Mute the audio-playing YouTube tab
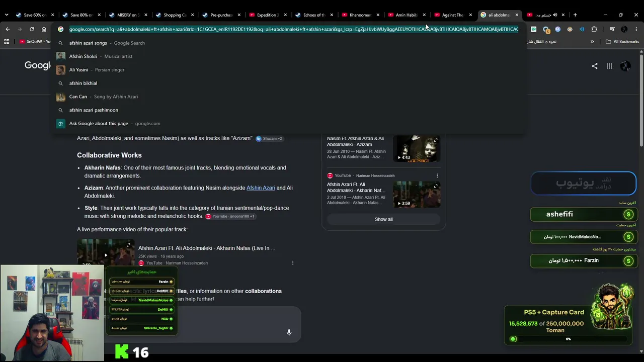 pos(555,15)
